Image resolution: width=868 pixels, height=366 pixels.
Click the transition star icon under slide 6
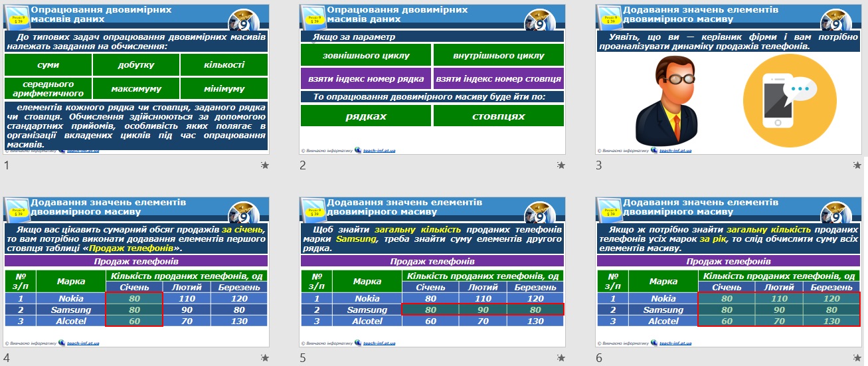coord(857,358)
